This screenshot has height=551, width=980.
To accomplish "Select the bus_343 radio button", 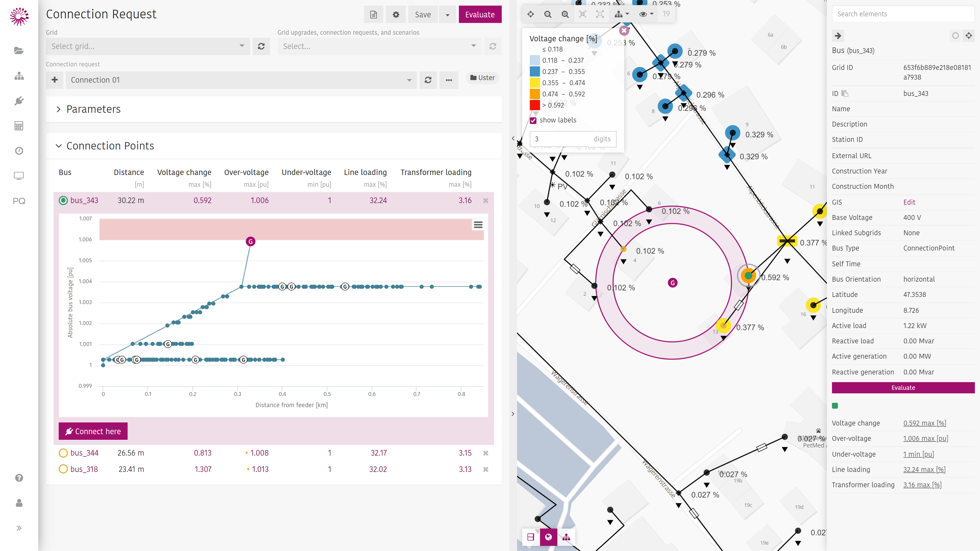I will click(x=63, y=201).
